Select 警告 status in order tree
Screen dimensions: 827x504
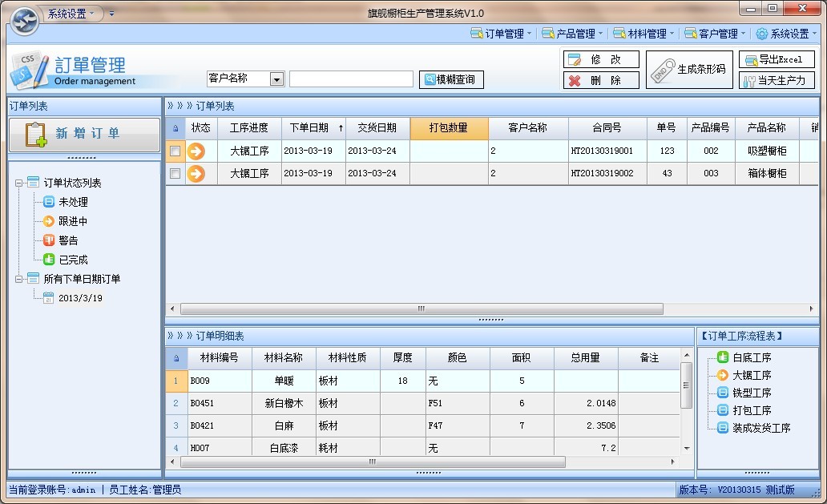pos(68,240)
